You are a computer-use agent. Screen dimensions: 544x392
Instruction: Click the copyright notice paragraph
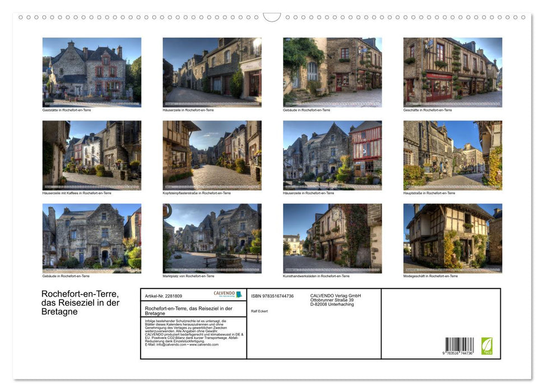click(x=194, y=333)
